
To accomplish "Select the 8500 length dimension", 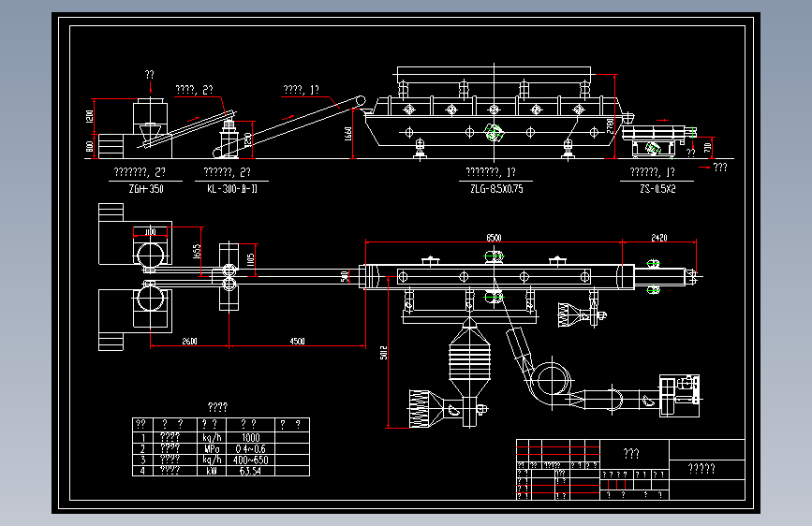I will point(494,238).
